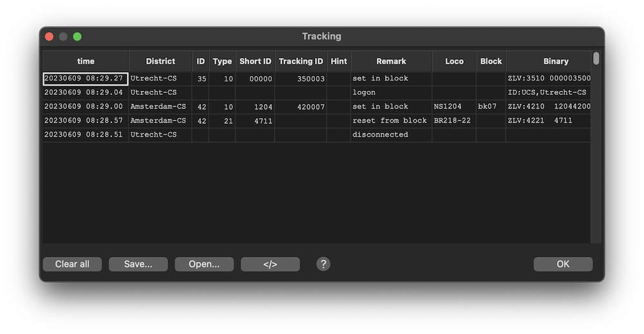Click the help question mark icon
Image resolution: width=644 pixels, height=334 pixels.
323,264
